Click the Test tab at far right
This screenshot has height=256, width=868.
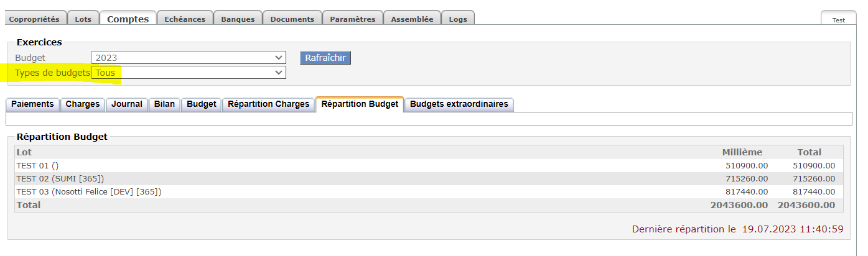click(x=839, y=19)
